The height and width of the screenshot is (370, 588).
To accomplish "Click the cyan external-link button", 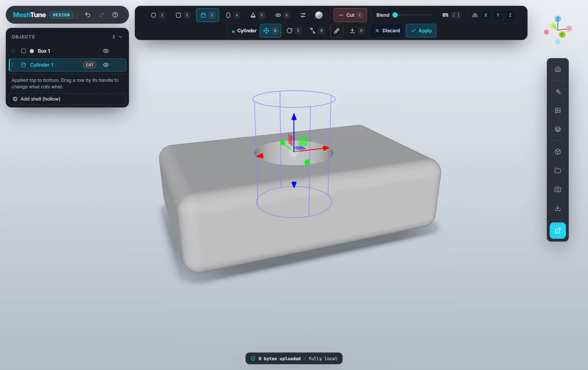I will point(558,231).
